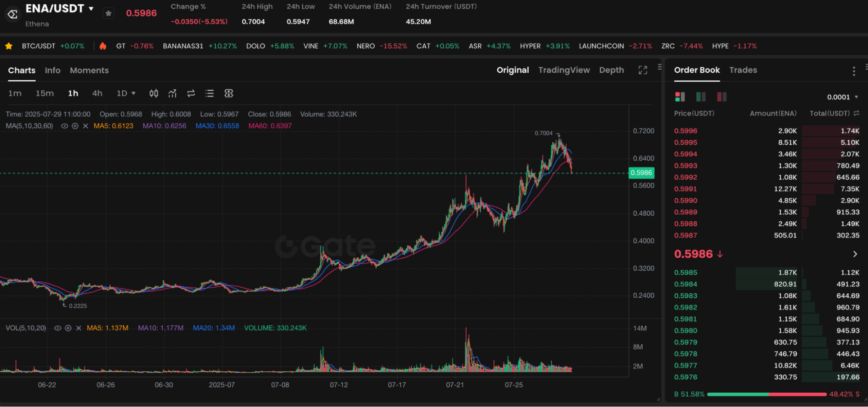The width and height of the screenshot is (868, 407).
Task: Open the candlestick chart type selector
Action: click(x=154, y=93)
